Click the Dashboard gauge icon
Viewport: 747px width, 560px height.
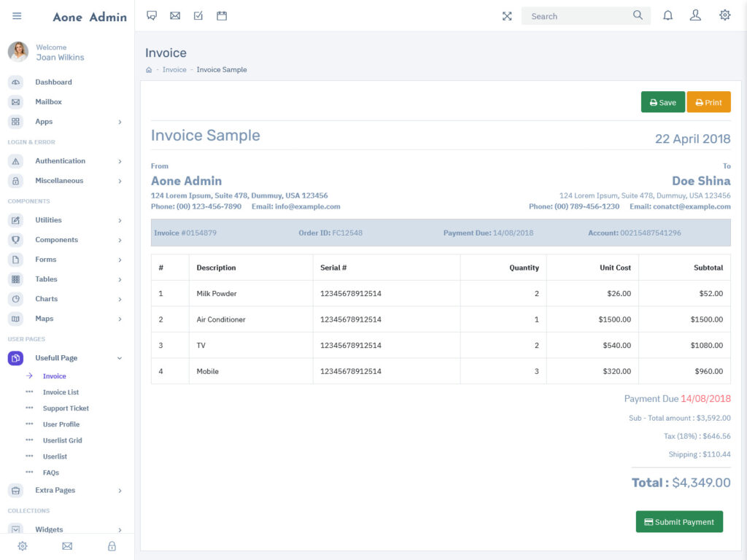(16, 82)
